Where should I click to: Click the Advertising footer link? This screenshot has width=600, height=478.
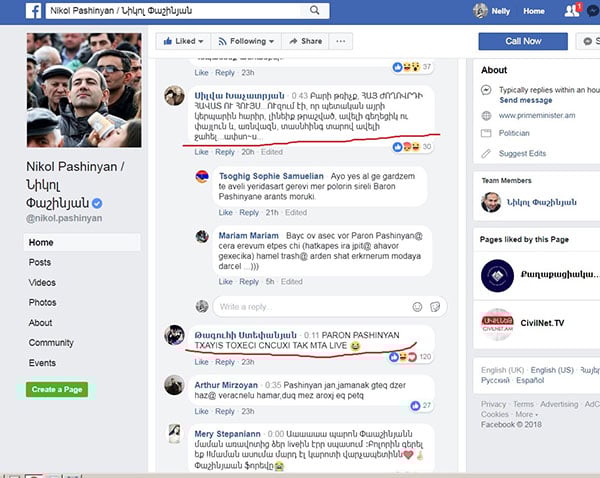(559, 404)
